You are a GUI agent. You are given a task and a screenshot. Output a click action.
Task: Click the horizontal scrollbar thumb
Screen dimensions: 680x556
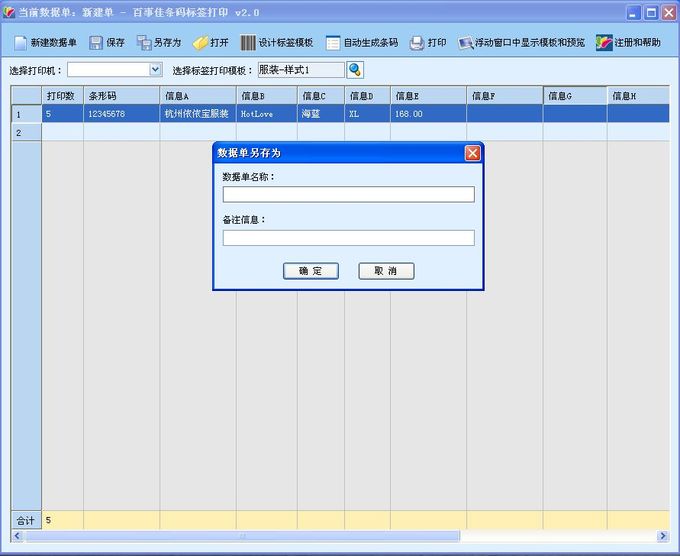pyautogui.click(x=242, y=536)
